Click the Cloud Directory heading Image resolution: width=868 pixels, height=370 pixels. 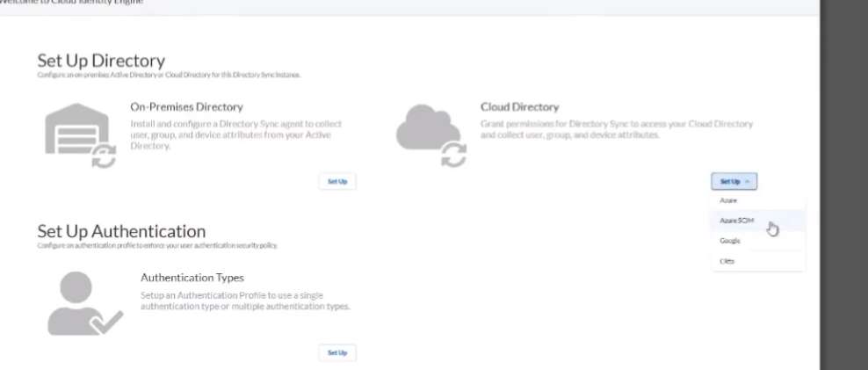tap(520, 107)
